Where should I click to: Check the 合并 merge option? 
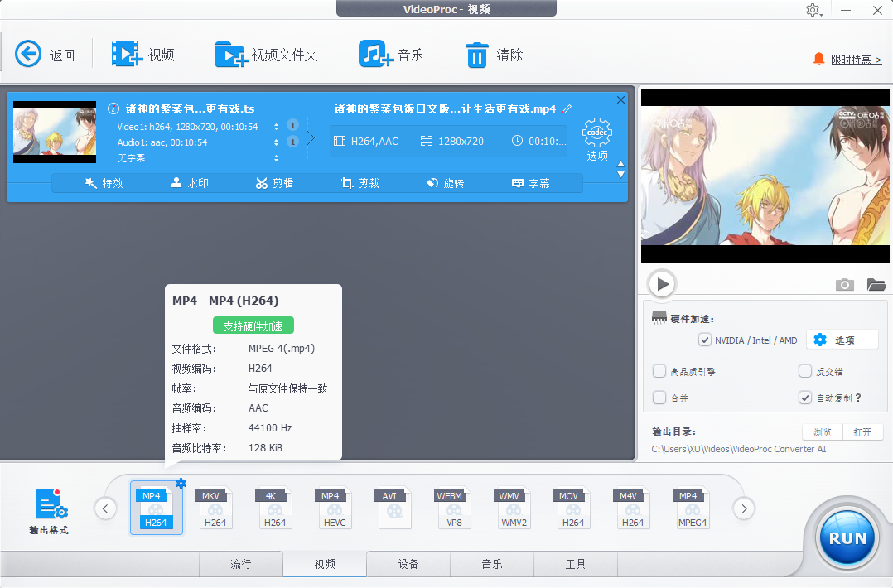point(659,398)
